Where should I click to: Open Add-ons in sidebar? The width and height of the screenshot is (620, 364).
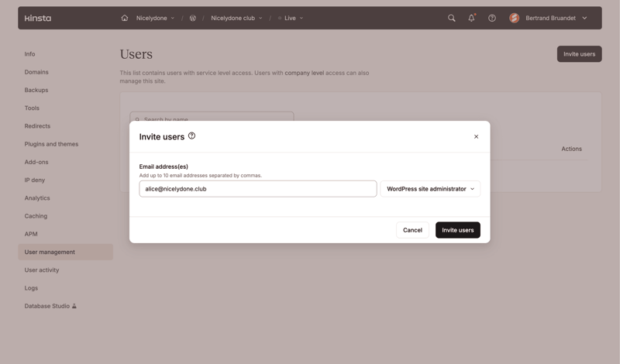36,162
